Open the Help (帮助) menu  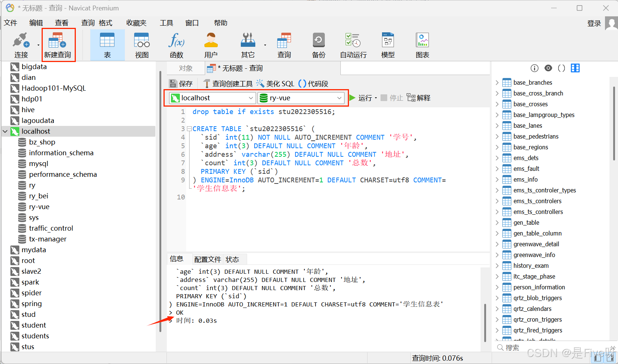(221, 23)
